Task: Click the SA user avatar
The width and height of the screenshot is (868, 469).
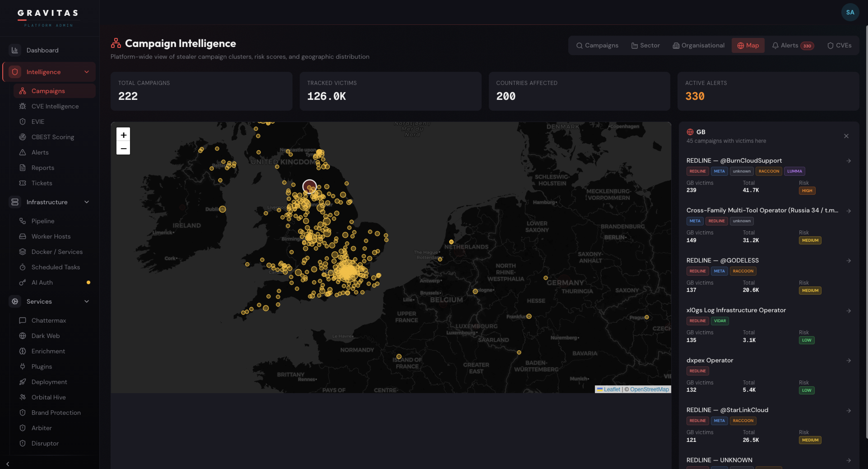Action: tap(850, 12)
